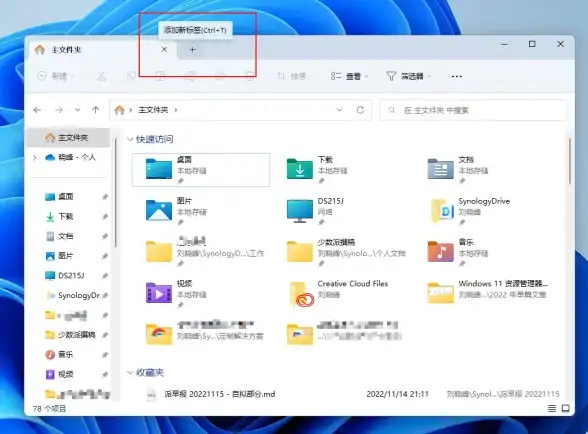The image size is (588, 434).
Task: Click the Copy toolbar icon
Action: 131,76
